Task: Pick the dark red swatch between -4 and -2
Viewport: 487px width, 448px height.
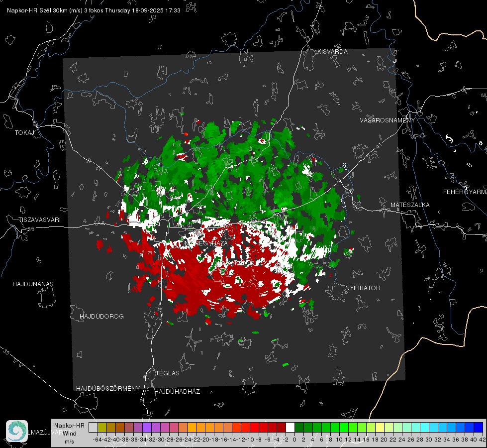Action: tap(281, 428)
